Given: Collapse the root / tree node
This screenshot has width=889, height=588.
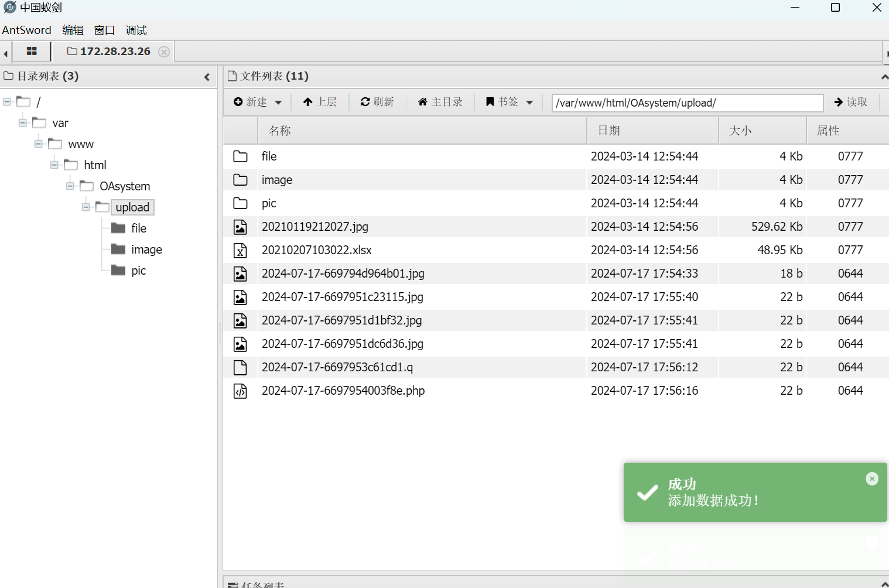Looking at the screenshot, I should 7,102.
